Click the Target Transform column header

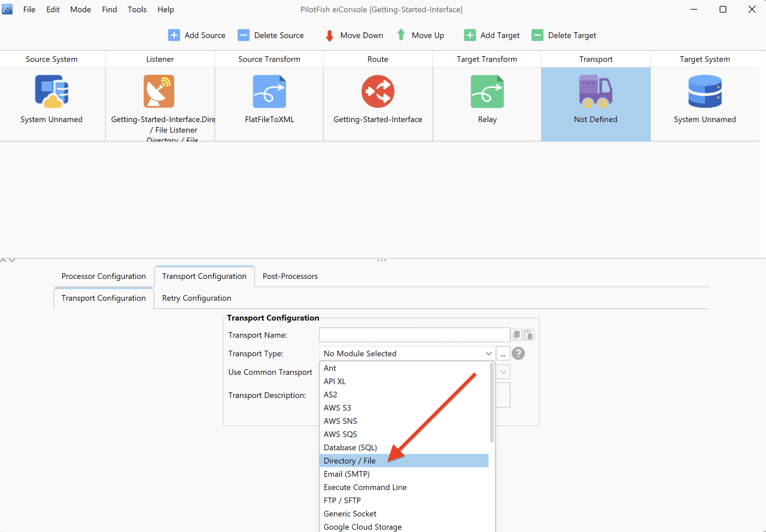(487, 59)
